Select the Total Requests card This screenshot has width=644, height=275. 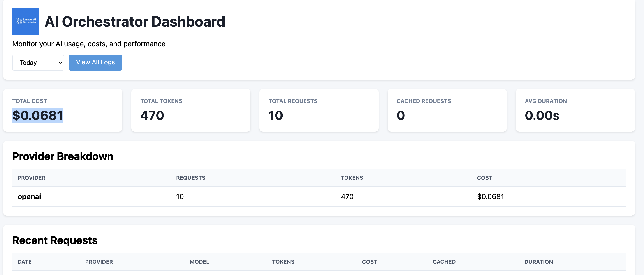tap(319, 110)
